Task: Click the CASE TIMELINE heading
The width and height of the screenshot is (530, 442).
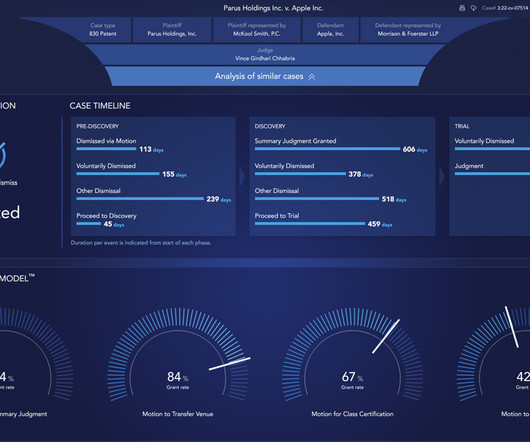Action: click(100, 106)
